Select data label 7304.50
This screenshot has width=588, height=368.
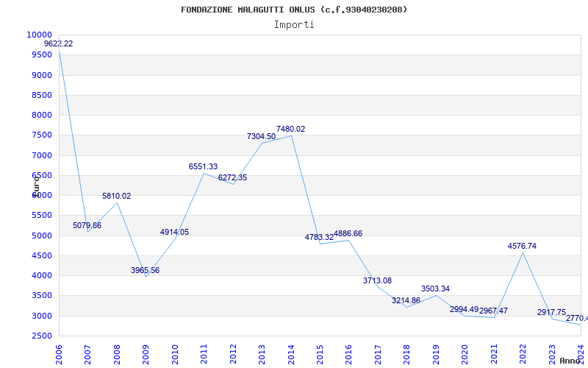[x=261, y=136]
